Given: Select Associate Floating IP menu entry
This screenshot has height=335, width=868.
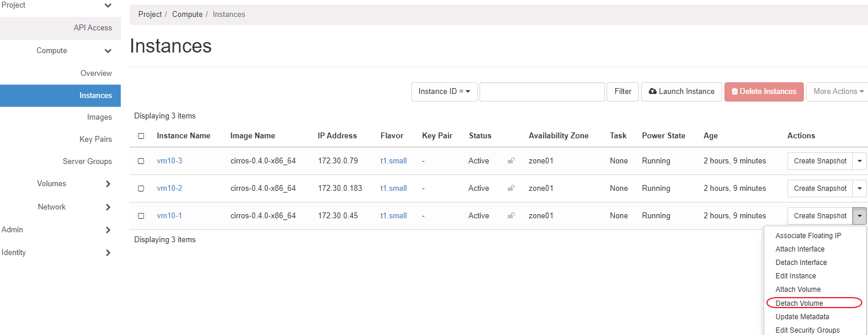Looking at the screenshot, I should click(x=808, y=236).
